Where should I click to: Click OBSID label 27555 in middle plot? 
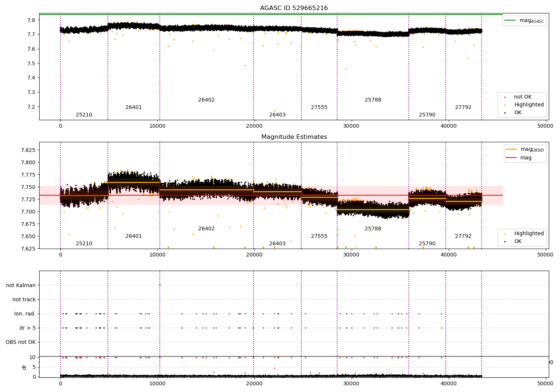tap(319, 236)
